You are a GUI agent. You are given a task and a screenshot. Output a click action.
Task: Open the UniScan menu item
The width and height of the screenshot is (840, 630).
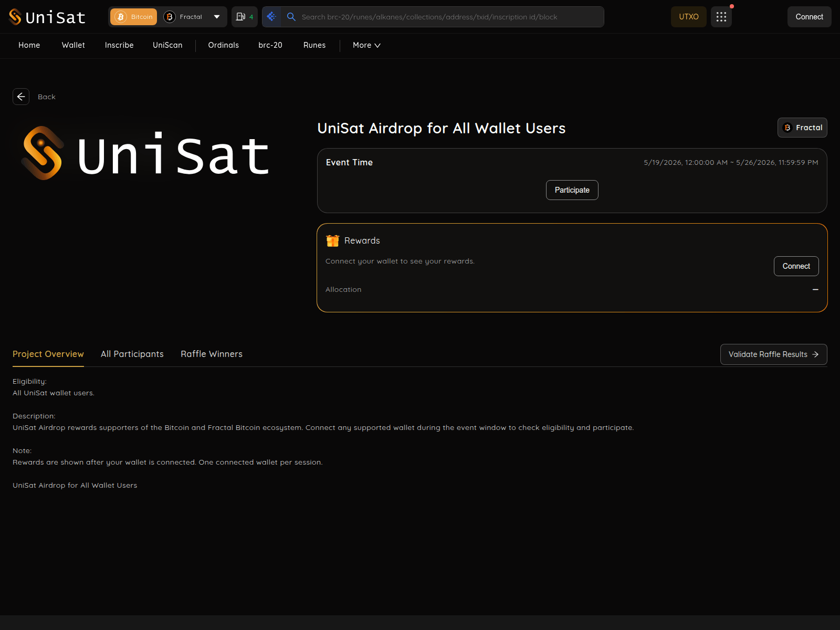[x=167, y=45]
